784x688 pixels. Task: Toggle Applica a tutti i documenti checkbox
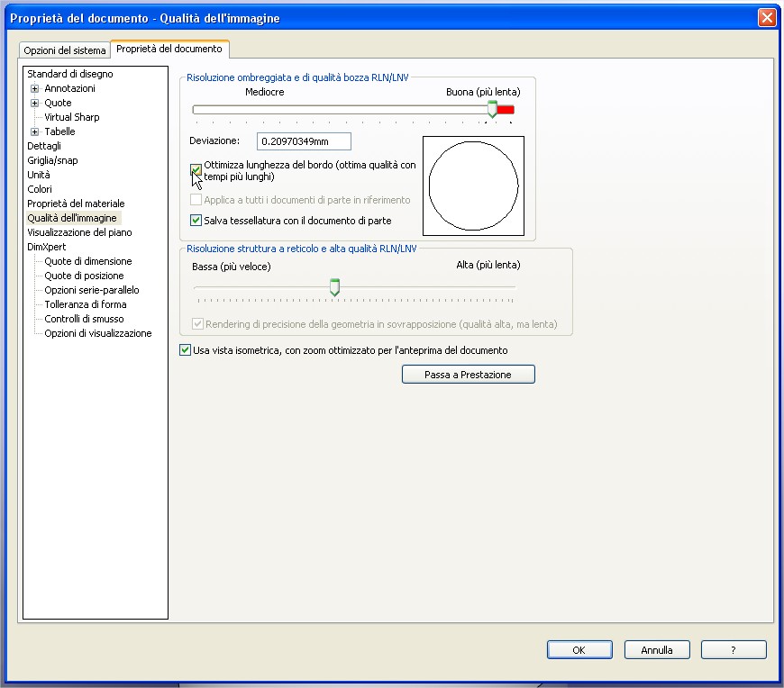pos(196,200)
